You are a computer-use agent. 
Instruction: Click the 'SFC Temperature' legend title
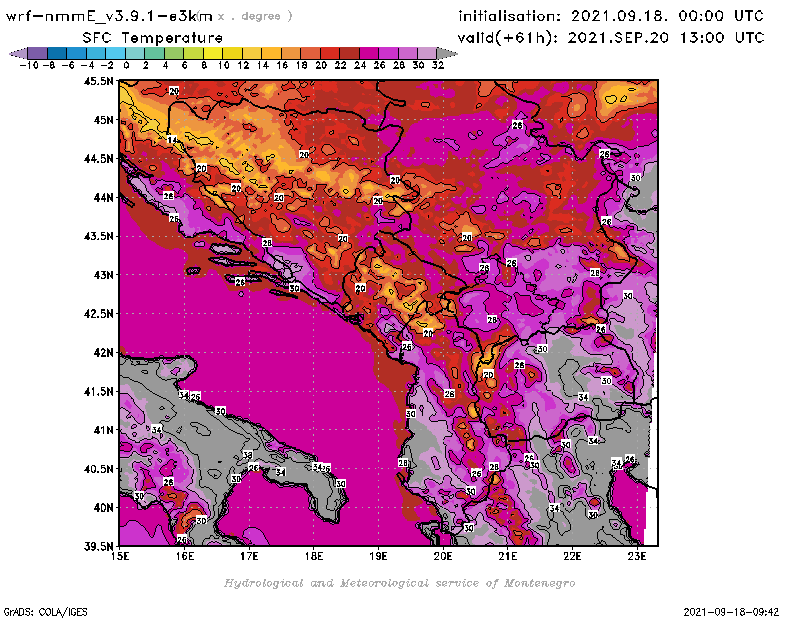[x=153, y=38]
